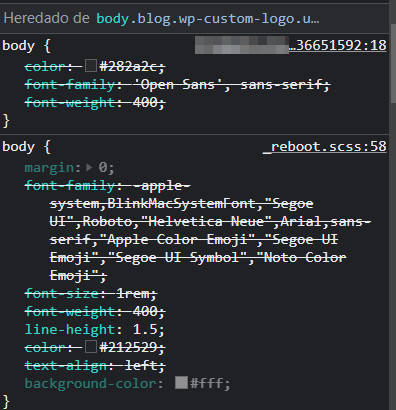
Task: Click the struck-through font-weight 400 in first rule
Action: point(95,102)
